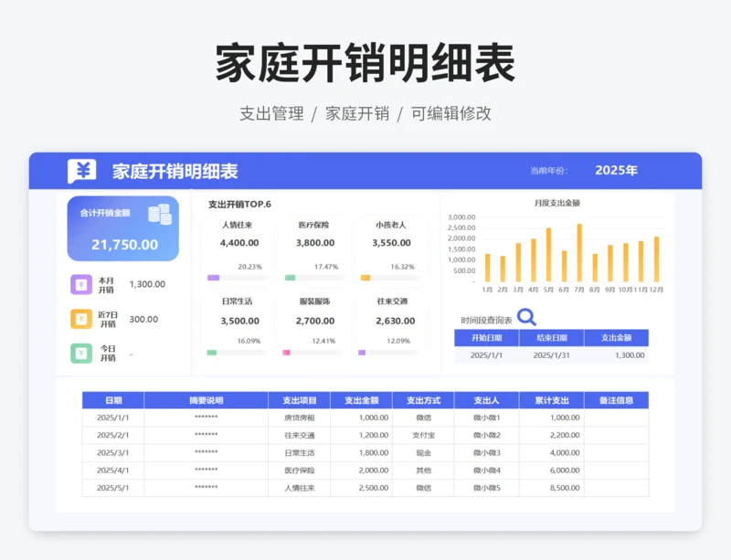Click the 结束日期 header
The height and width of the screenshot is (560, 731).
(x=552, y=338)
